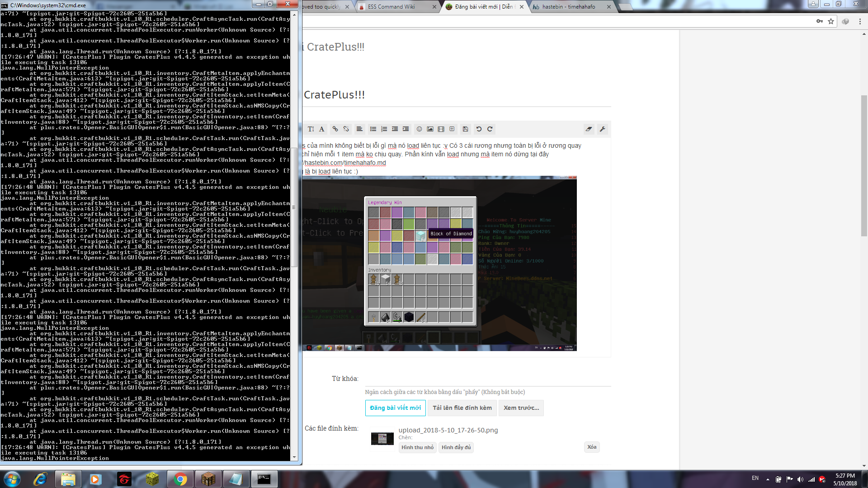Toggle the remove formatting eraser
Viewport: 868px width, 488px height.
[x=589, y=129]
